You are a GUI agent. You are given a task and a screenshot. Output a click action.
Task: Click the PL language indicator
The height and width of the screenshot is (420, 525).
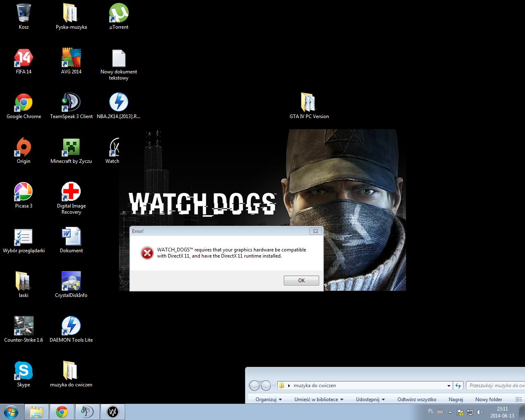point(431,411)
